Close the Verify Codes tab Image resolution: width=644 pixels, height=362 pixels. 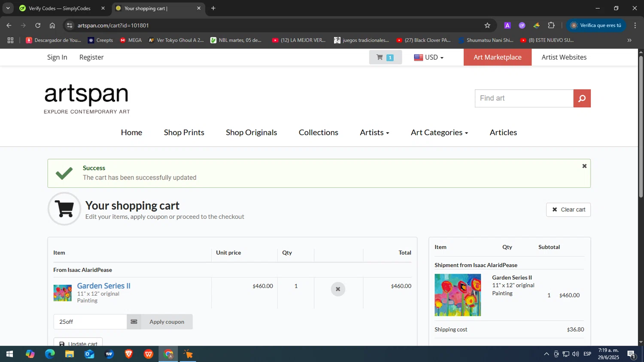(x=103, y=8)
